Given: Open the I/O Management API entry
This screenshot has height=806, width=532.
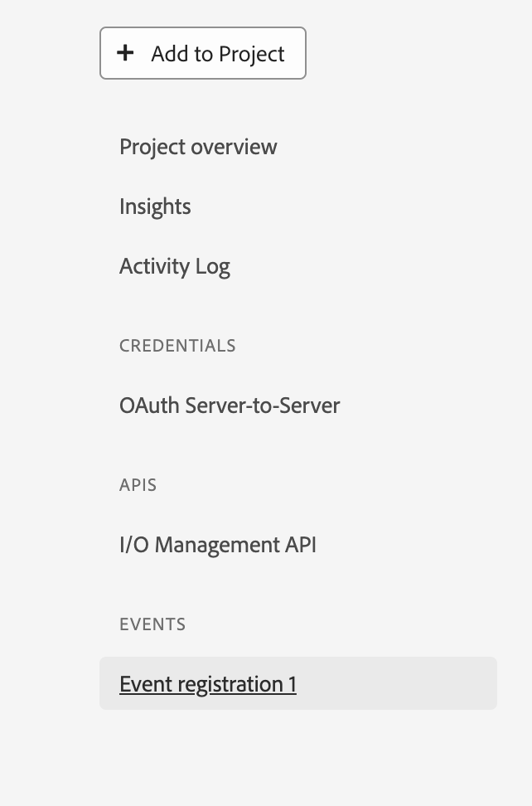Looking at the screenshot, I should click(x=218, y=545).
